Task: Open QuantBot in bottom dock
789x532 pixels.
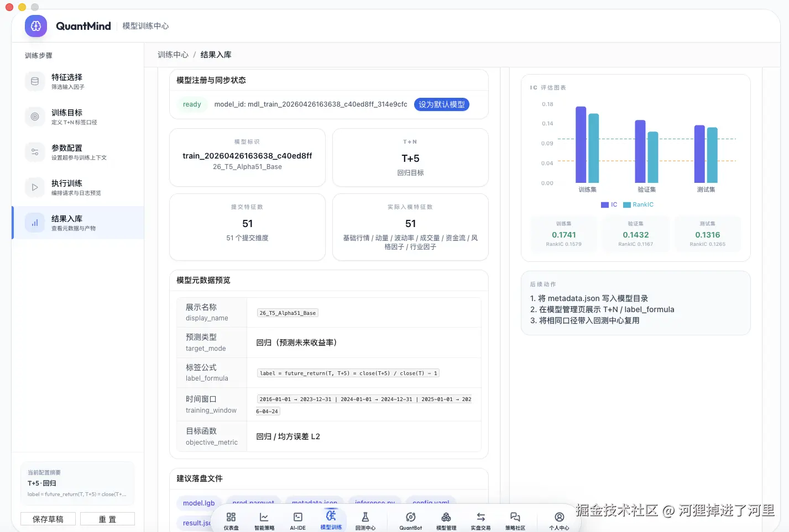Action: tap(411, 520)
